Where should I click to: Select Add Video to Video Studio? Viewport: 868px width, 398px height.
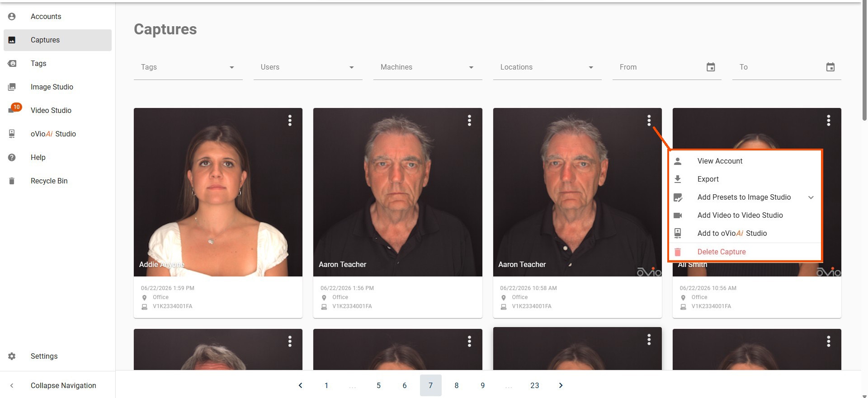pos(745,215)
